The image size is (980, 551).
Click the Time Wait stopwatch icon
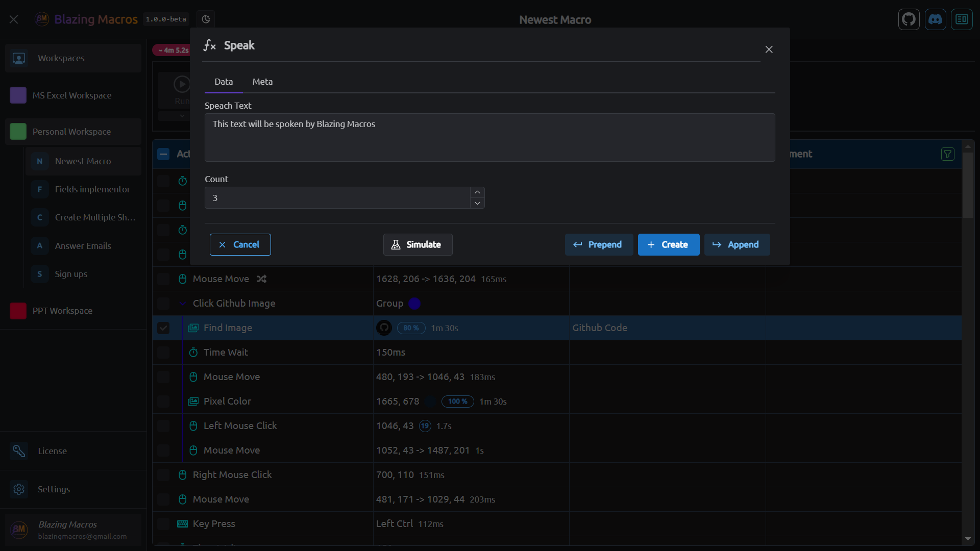(193, 353)
